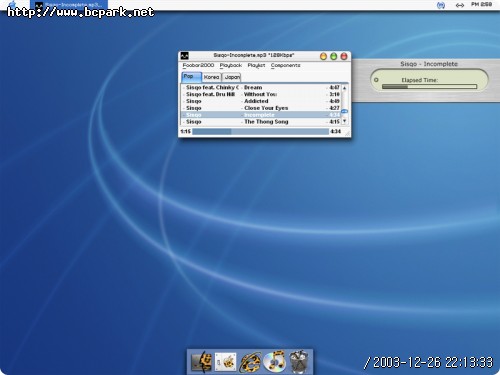Switch to the Pop playlist tab
Viewport: 500px width, 375px height.
191,77
